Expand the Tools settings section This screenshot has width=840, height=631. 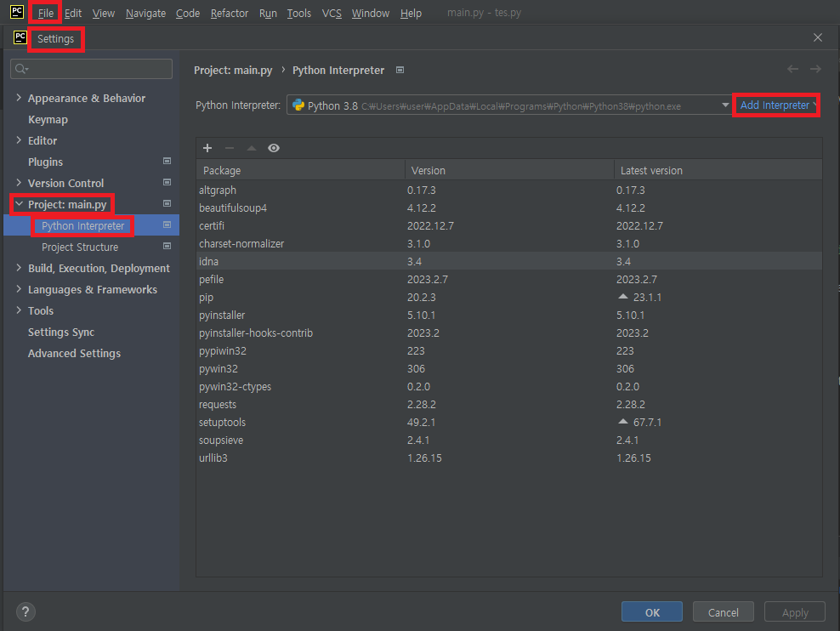tap(19, 310)
